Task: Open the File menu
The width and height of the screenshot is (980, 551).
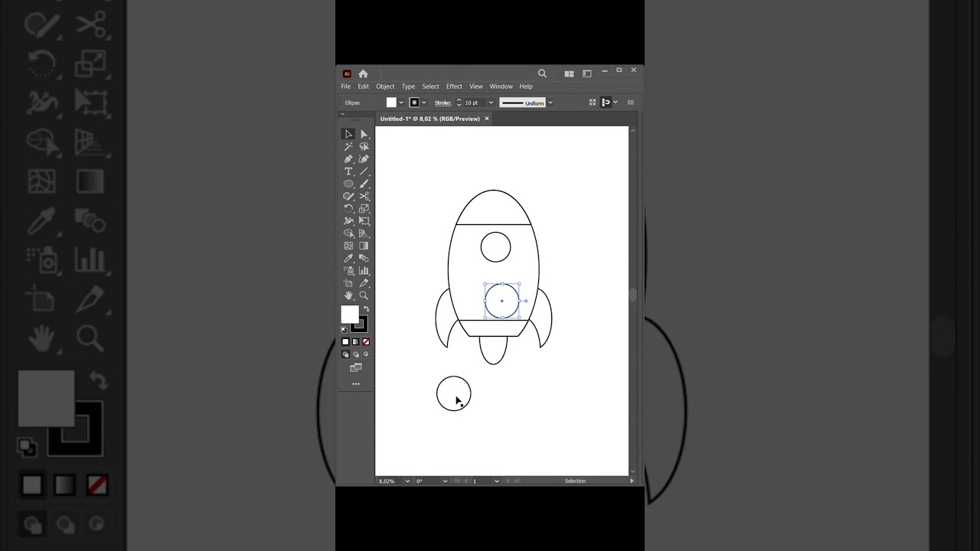Action: pos(346,86)
